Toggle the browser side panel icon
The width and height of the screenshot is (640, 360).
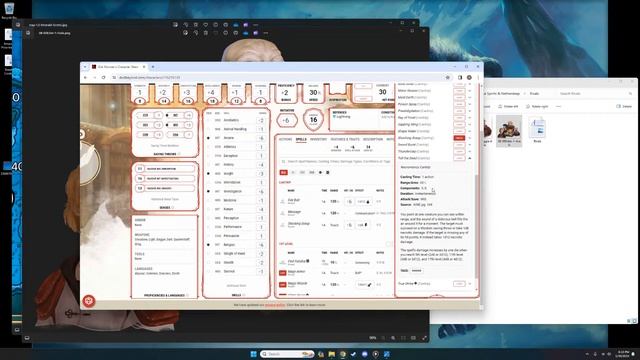[460, 78]
